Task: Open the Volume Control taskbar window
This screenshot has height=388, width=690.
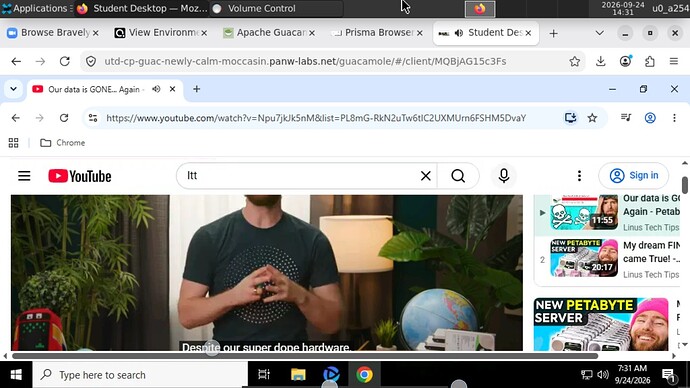Action: 276,8
